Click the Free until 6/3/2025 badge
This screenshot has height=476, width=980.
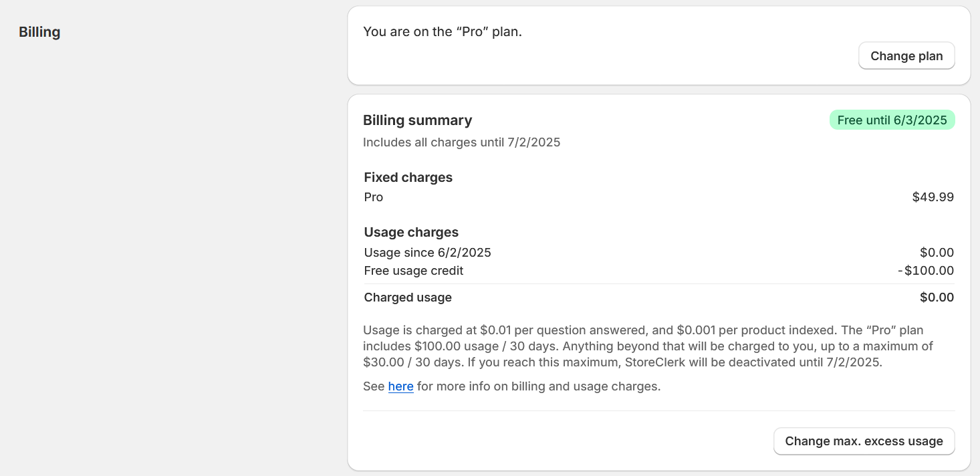coord(892,120)
